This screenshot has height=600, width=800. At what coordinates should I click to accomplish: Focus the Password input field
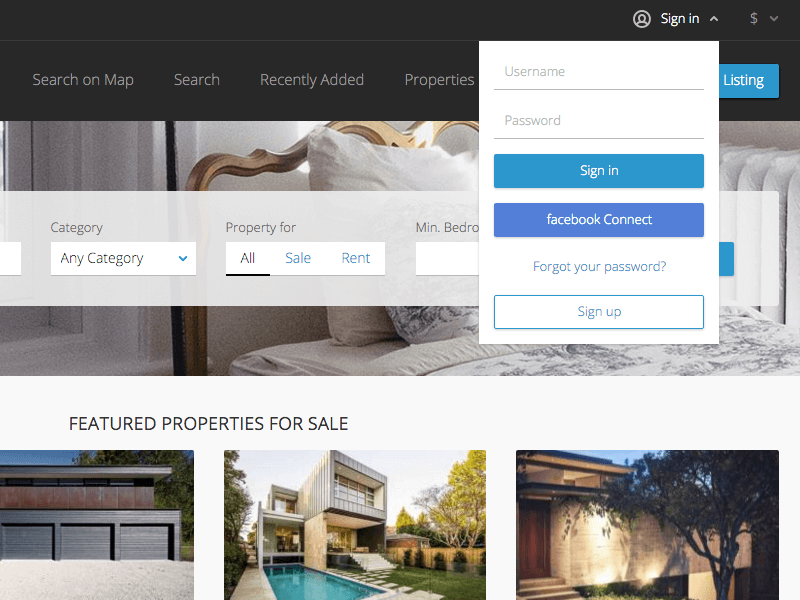[x=598, y=121]
